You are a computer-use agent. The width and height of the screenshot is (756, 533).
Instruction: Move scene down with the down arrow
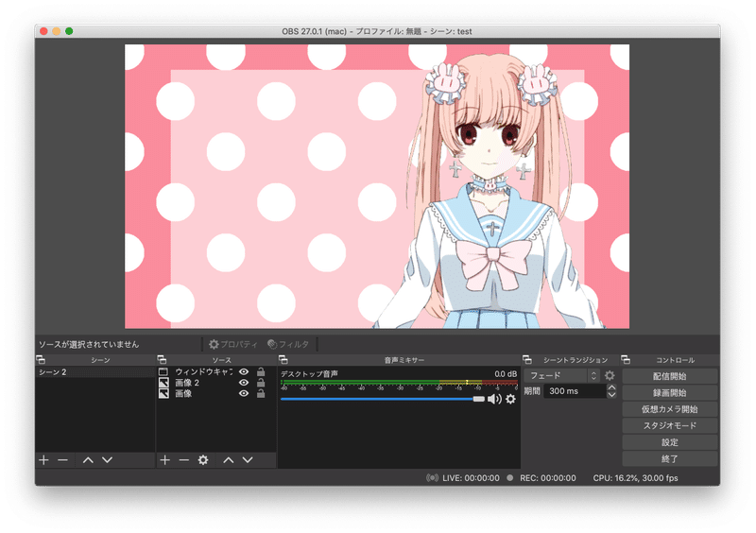(107, 460)
